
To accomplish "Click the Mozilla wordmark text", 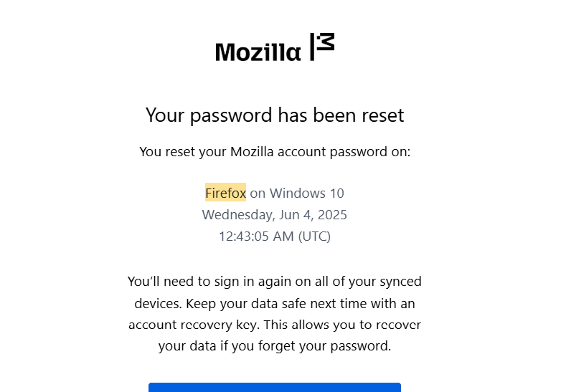I will tap(258, 52).
